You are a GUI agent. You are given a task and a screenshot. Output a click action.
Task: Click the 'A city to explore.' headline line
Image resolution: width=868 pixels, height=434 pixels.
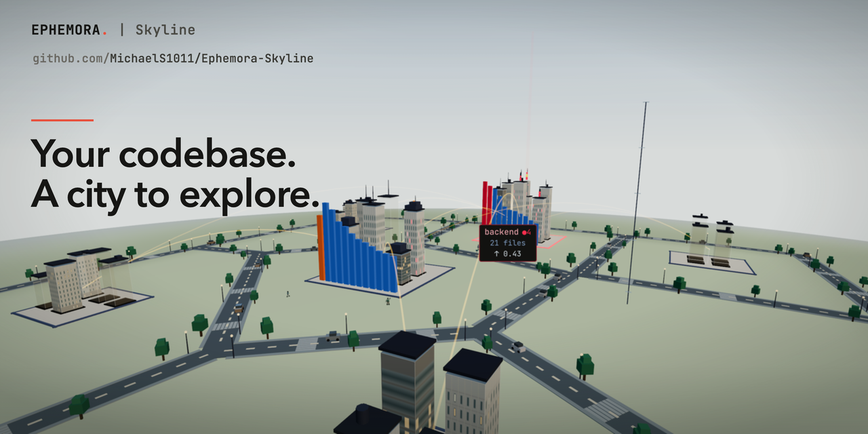[175, 195]
